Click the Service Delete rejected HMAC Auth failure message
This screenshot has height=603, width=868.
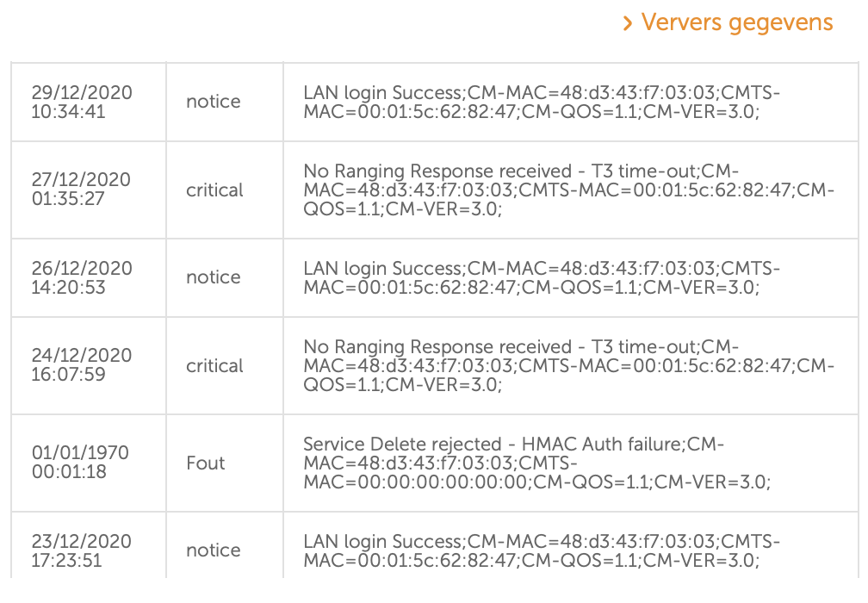[537, 463]
